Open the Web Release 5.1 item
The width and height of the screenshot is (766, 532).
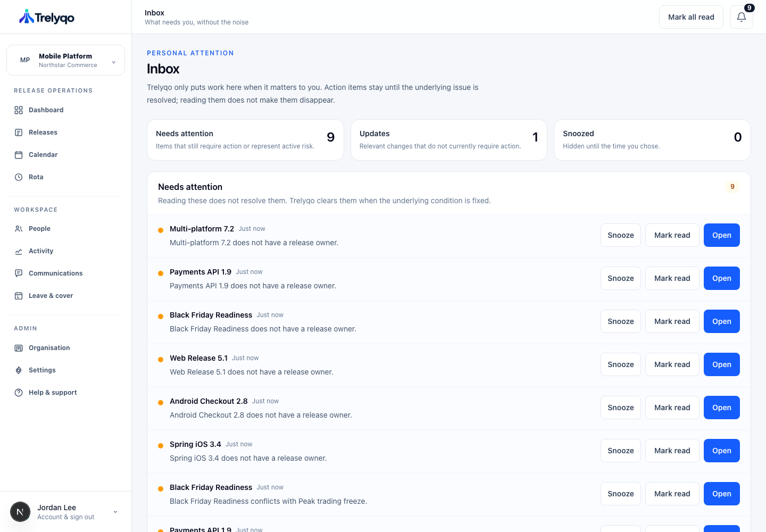pyautogui.click(x=722, y=364)
